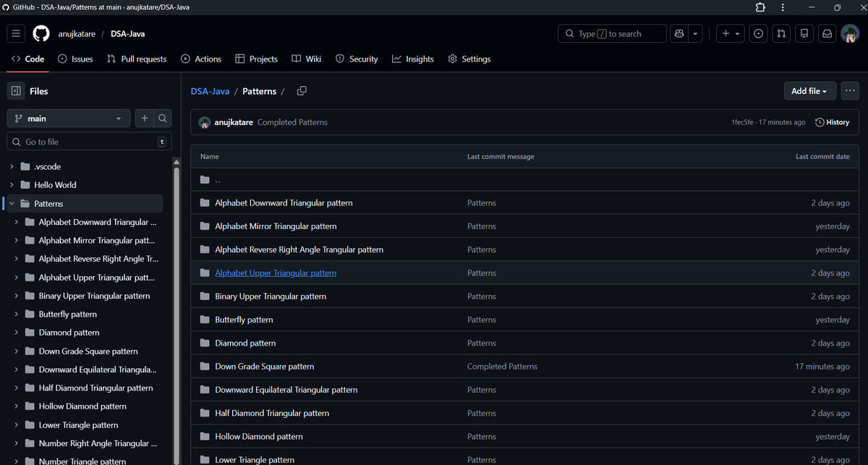
Task: Click the parent directory folder icon
Action: coord(205,179)
